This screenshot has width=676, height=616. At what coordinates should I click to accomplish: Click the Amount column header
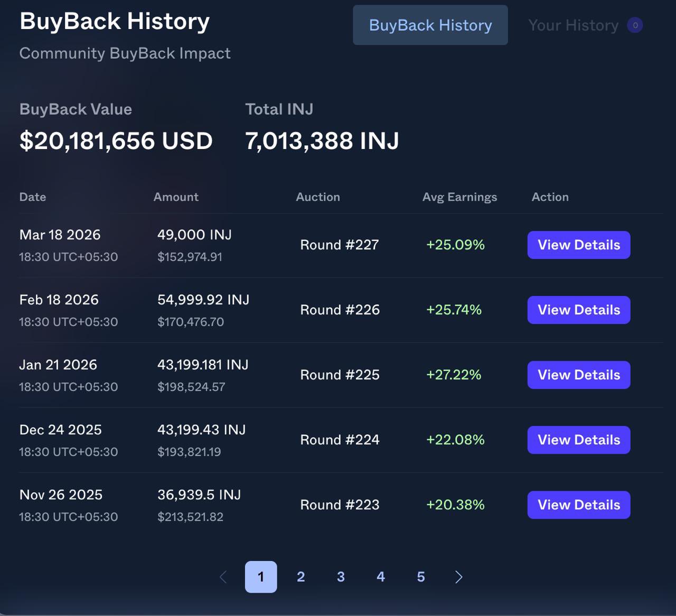pyautogui.click(x=176, y=197)
